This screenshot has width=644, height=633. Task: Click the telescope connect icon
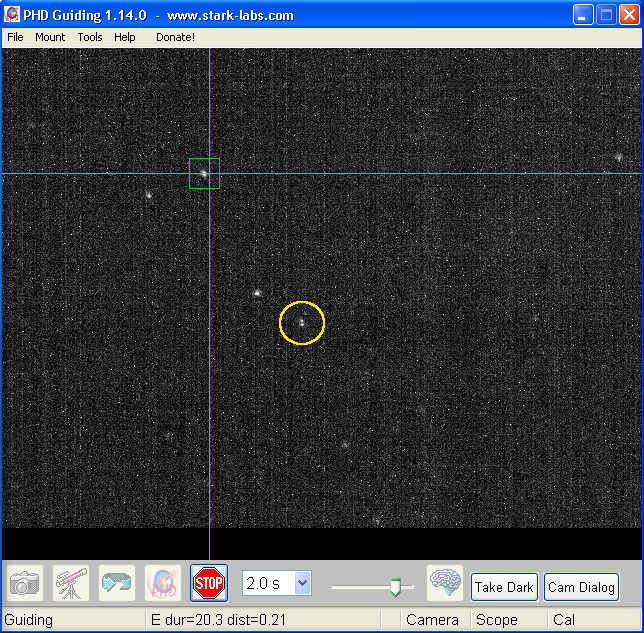click(71, 582)
